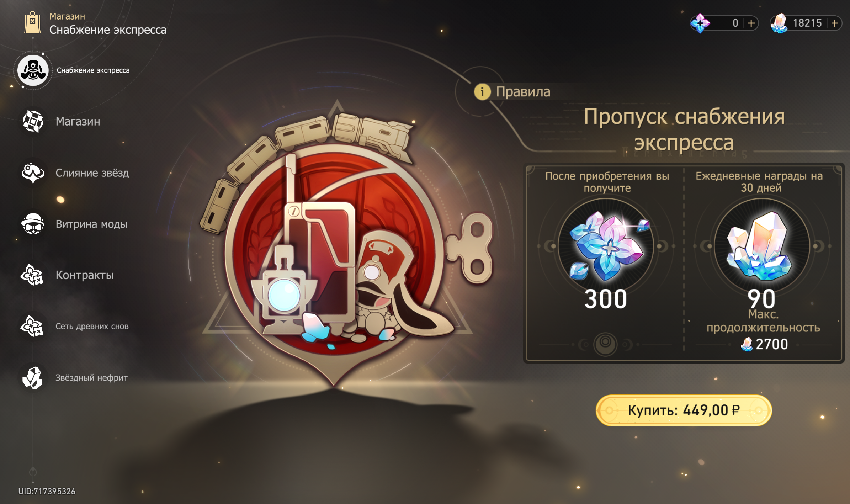Switch to the Витрина моды tab
Screen dimensions: 850x504
pyautogui.click(x=91, y=224)
